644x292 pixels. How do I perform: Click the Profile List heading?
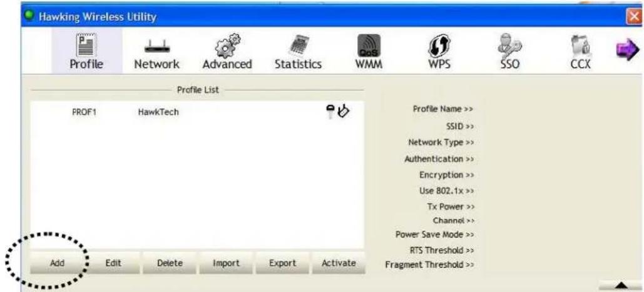click(x=198, y=90)
